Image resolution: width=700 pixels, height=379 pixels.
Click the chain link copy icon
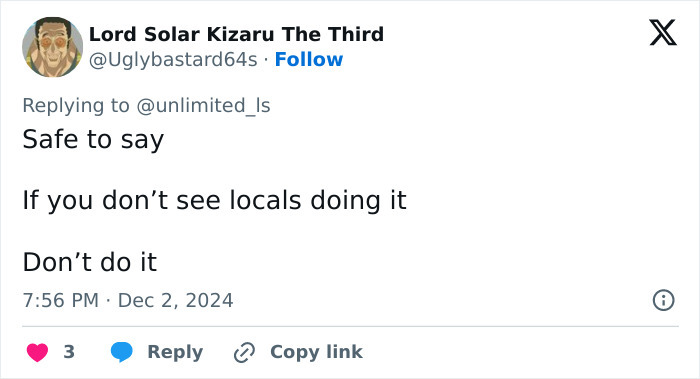pos(244,352)
